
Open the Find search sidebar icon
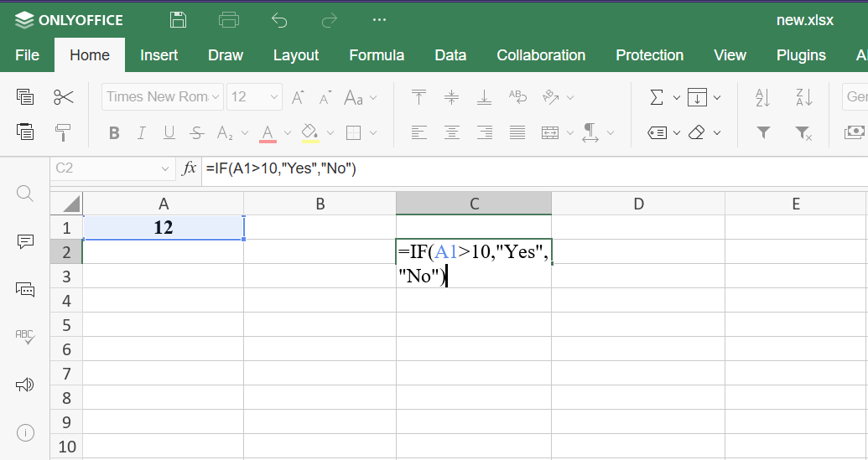click(x=25, y=193)
